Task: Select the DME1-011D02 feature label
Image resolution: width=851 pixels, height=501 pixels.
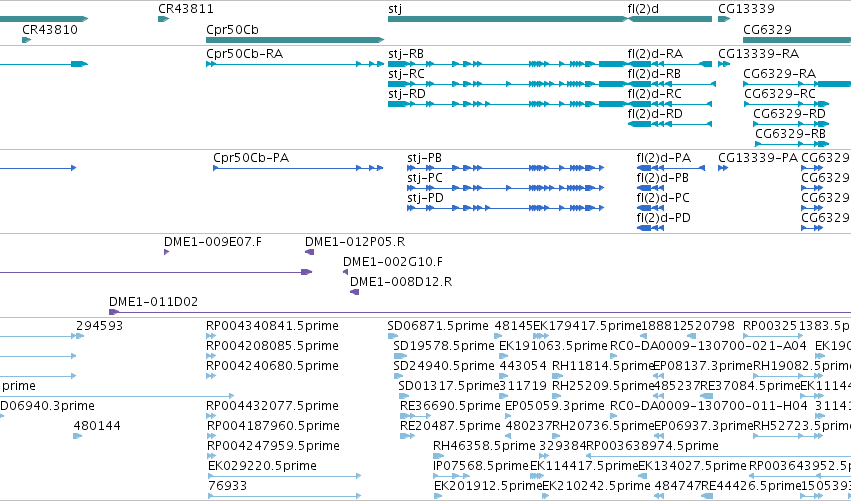Action: 154,302
